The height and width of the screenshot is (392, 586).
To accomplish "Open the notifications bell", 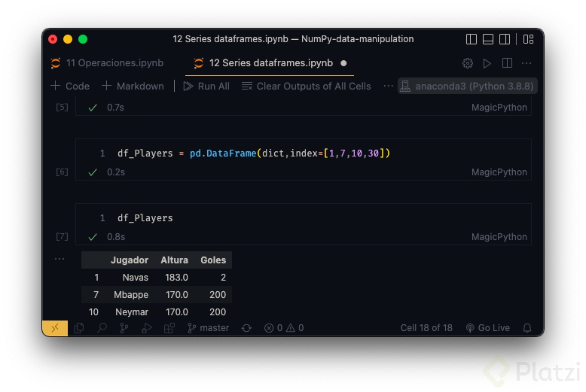I will [527, 328].
